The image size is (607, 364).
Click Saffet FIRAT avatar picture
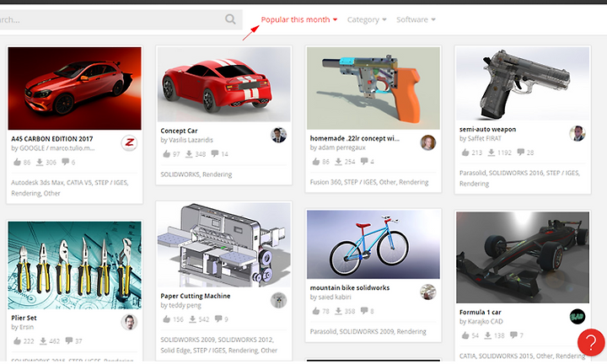click(x=577, y=133)
